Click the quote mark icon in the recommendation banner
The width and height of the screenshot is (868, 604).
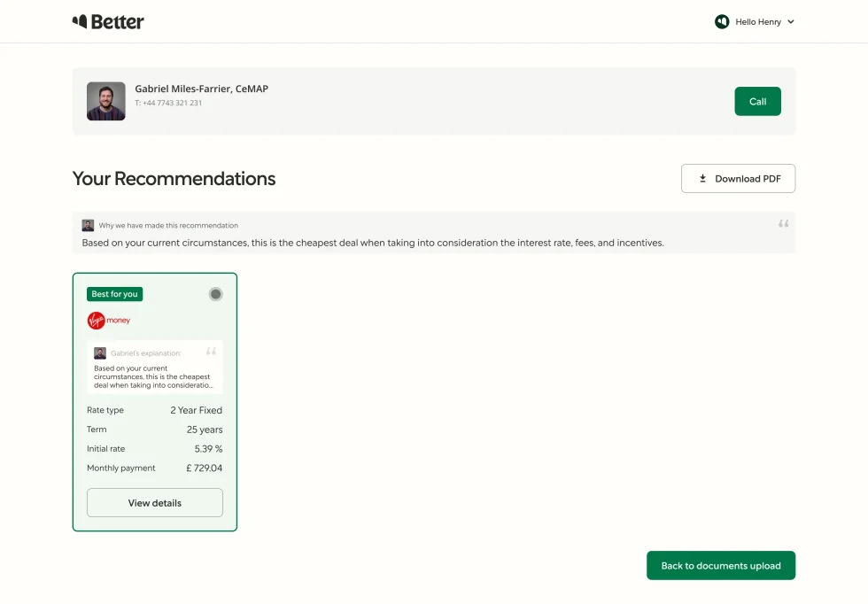click(x=783, y=224)
